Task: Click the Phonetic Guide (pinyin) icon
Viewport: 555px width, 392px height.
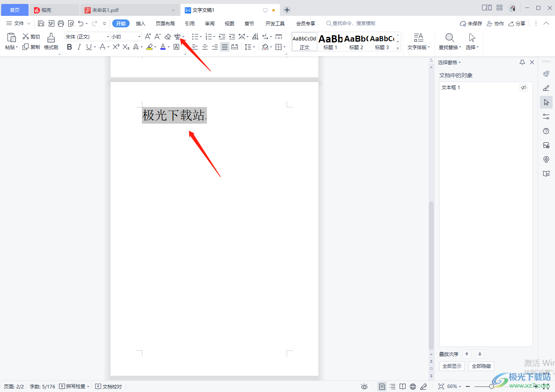Action: point(177,36)
